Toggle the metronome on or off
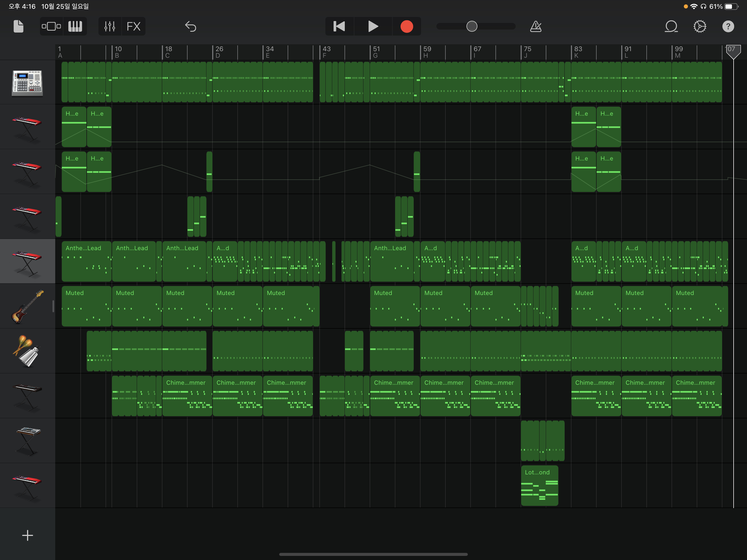Image resolution: width=747 pixels, height=560 pixels. (536, 26)
